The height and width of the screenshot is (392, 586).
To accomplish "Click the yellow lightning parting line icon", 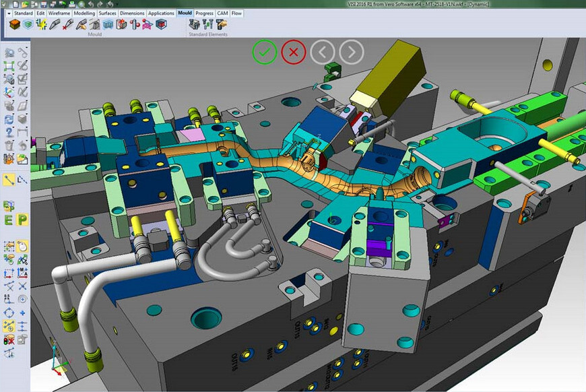I will tap(41, 25).
